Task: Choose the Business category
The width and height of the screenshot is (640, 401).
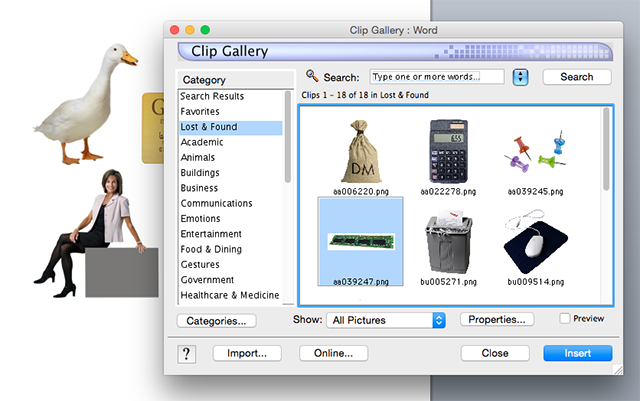Action: (231, 188)
